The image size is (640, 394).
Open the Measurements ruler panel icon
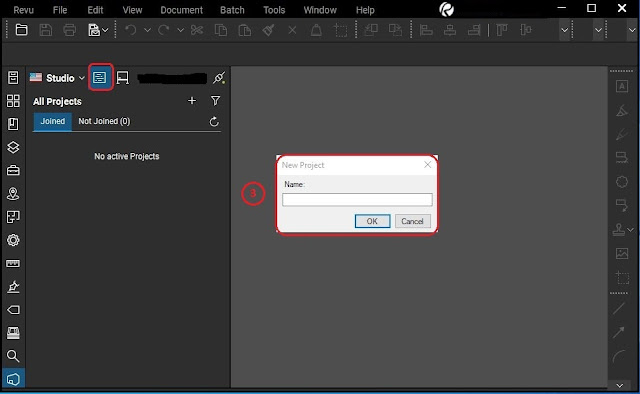coord(13,263)
